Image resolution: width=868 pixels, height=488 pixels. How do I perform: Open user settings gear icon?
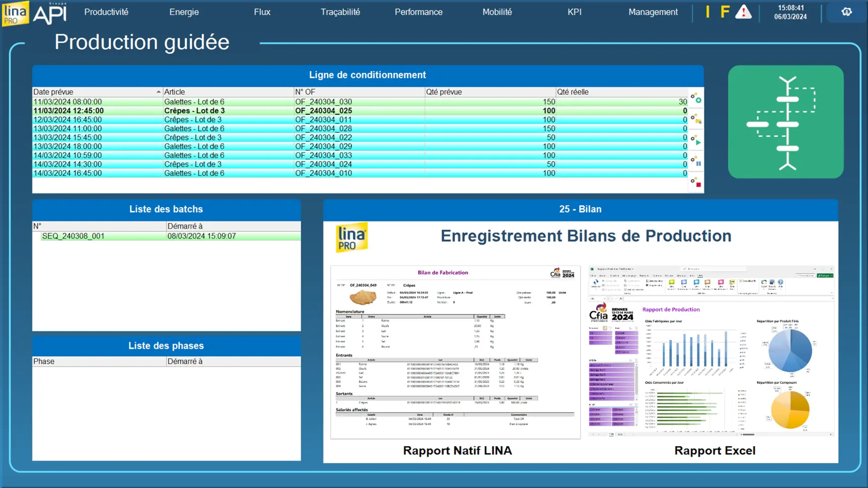click(846, 12)
